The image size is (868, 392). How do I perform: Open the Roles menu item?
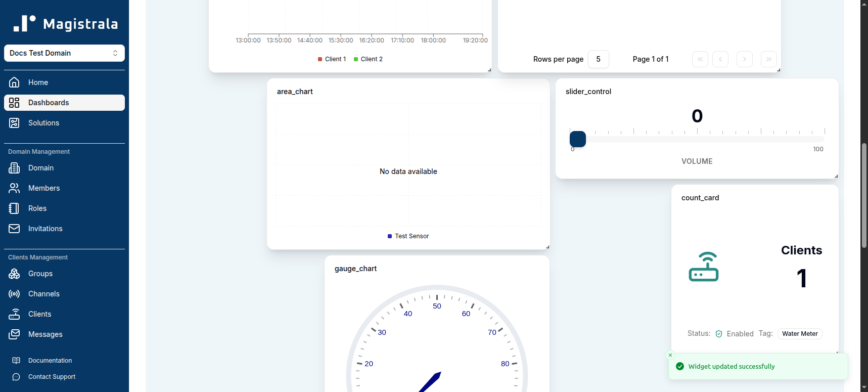[x=64, y=208]
